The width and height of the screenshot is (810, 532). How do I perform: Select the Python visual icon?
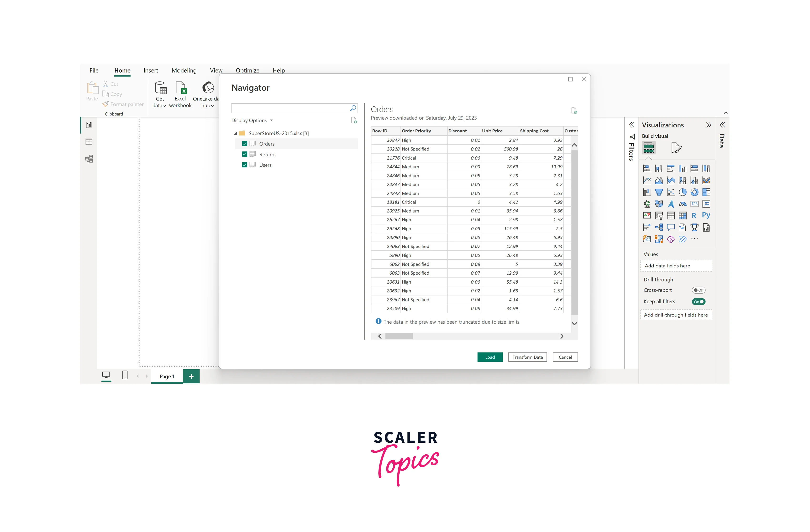point(706,216)
